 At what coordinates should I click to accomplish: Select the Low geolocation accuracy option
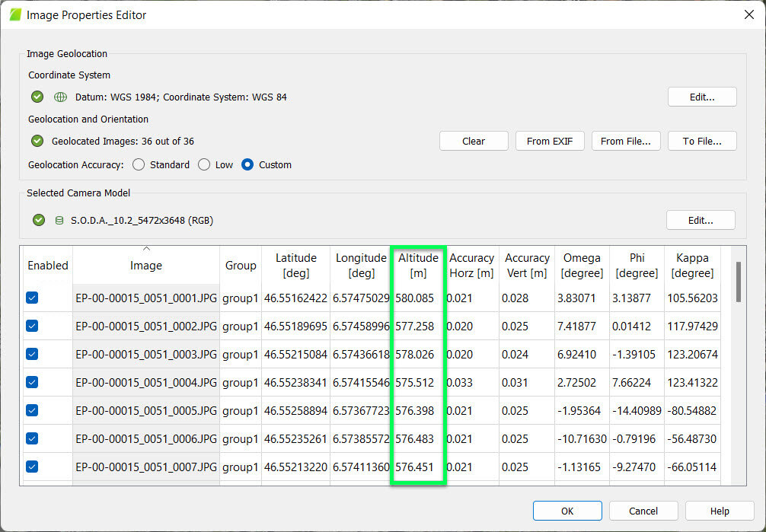203,164
